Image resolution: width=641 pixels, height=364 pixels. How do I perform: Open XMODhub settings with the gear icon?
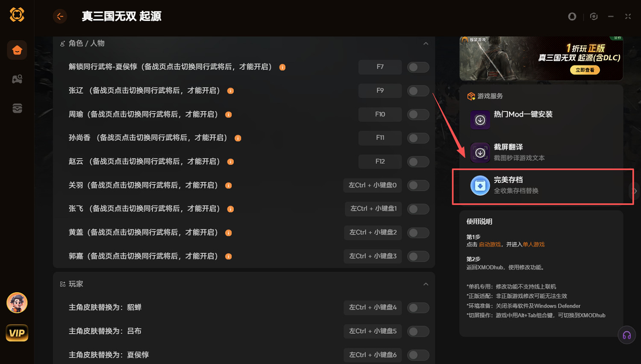click(594, 16)
